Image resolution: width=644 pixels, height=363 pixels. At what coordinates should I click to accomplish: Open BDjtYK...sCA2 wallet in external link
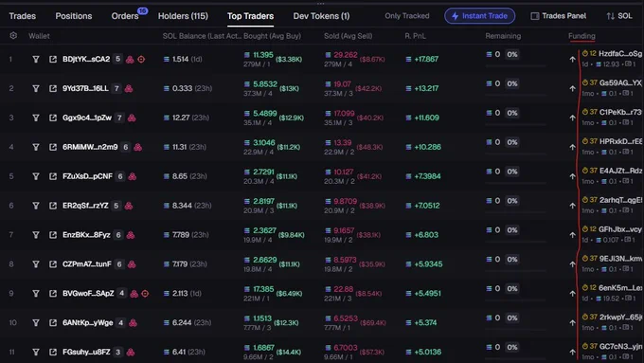53,59
